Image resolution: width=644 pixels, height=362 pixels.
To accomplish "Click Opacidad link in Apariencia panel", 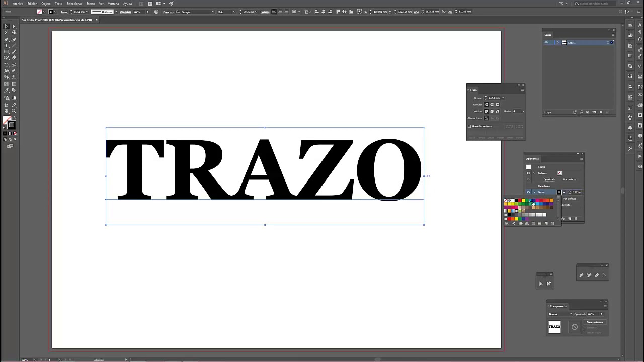I will pyautogui.click(x=549, y=179).
